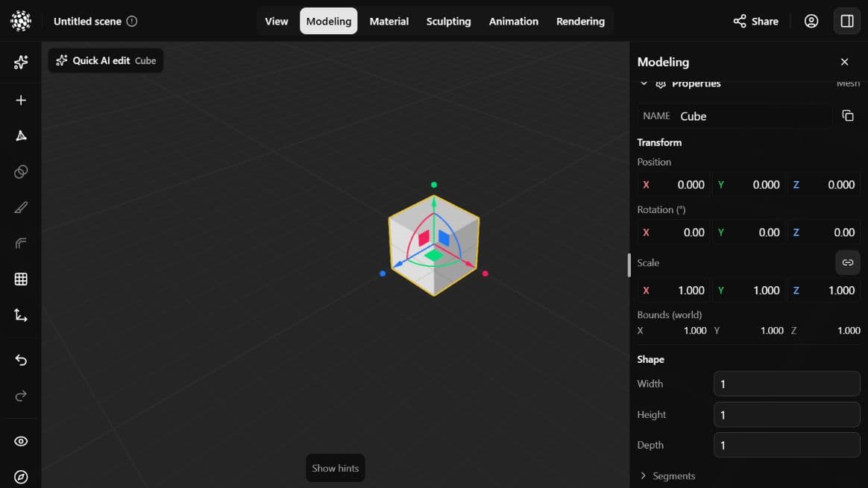Switch to the View tab

pyautogui.click(x=276, y=21)
